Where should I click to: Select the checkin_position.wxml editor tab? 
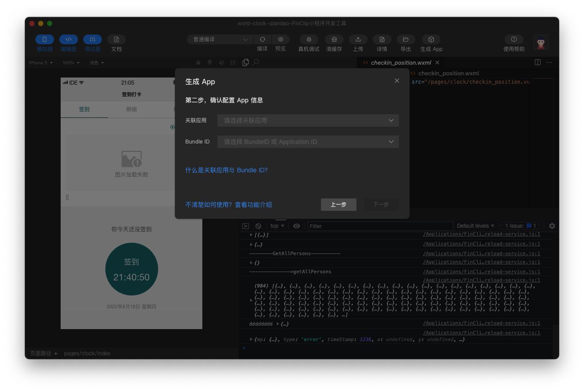click(x=400, y=62)
